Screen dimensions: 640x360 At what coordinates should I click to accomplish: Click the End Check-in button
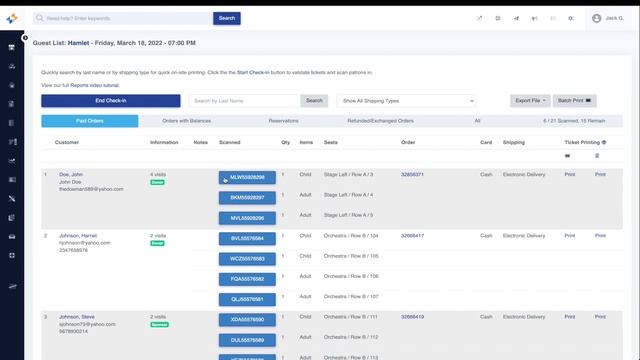tap(111, 101)
